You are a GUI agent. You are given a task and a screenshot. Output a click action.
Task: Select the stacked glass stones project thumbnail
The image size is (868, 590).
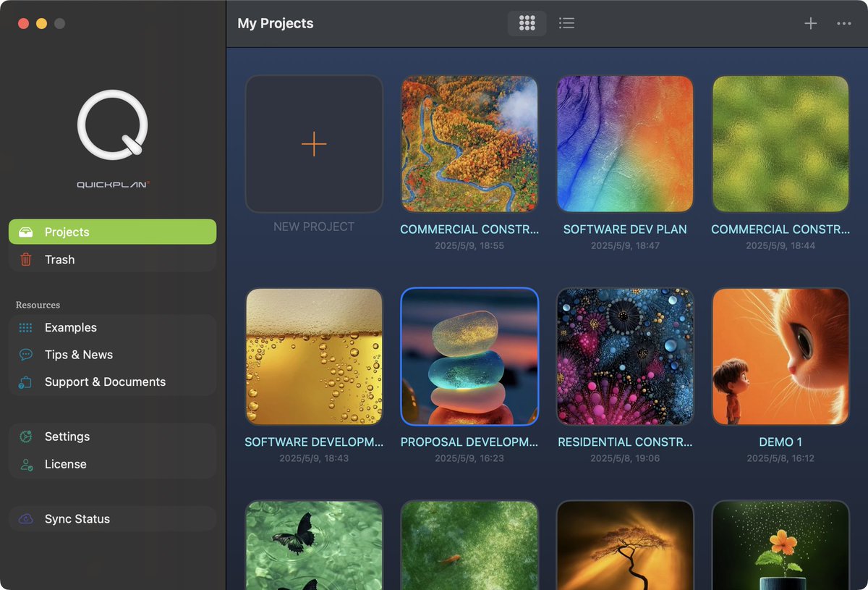[469, 356]
